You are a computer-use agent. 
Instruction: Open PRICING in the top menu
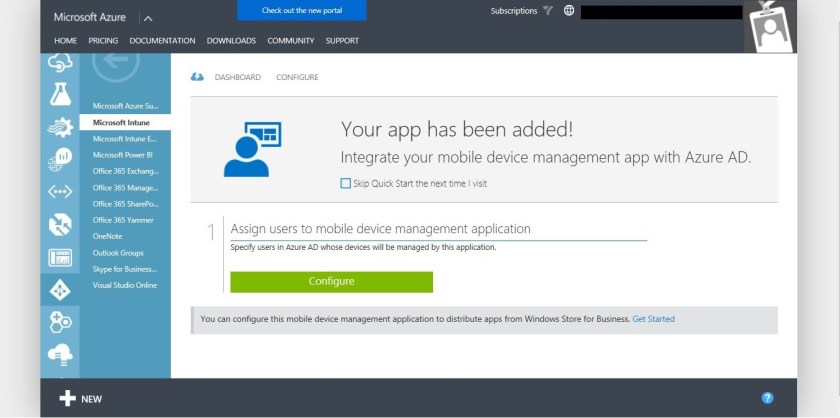point(103,41)
